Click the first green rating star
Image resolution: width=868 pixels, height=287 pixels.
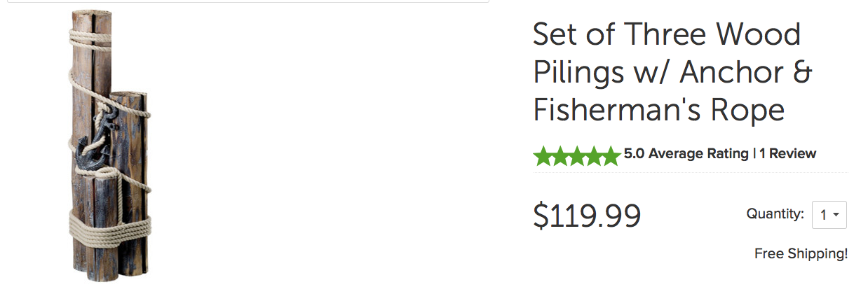(x=543, y=155)
